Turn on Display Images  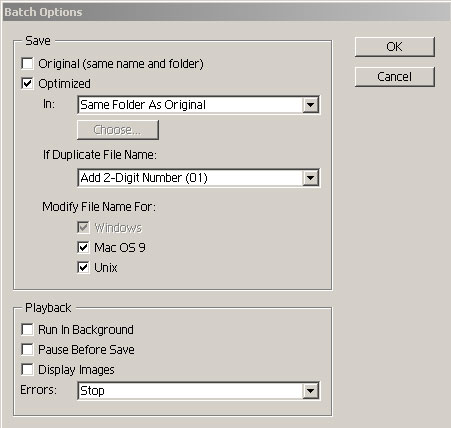click(x=27, y=369)
